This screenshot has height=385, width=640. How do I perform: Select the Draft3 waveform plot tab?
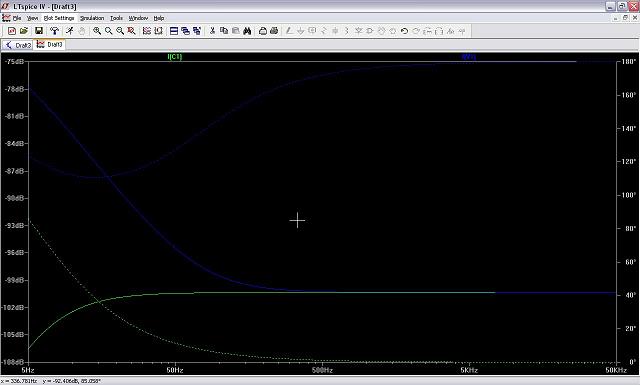tap(49, 45)
